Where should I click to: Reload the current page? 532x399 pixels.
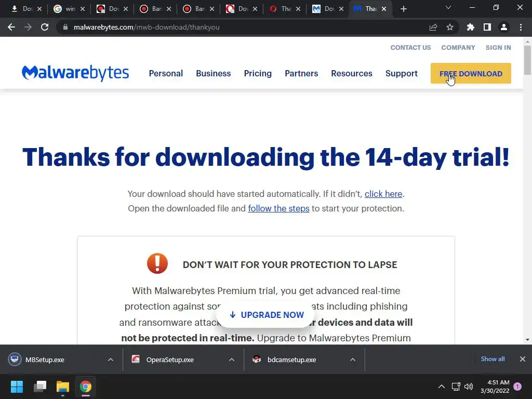tap(45, 27)
